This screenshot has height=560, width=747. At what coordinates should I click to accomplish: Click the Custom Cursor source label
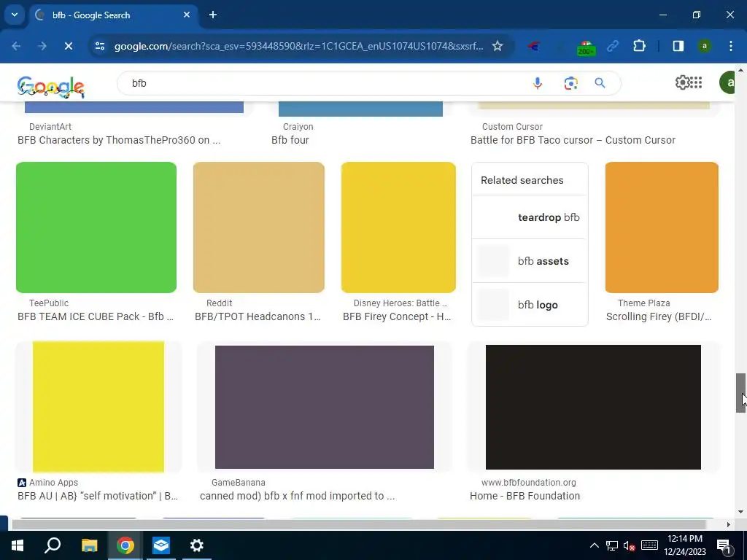512,127
